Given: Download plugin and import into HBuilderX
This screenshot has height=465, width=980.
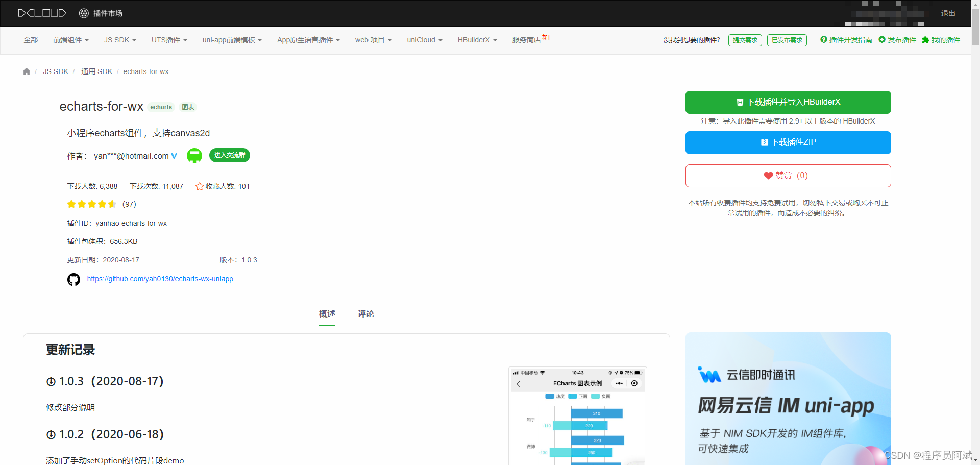Looking at the screenshot, I should tap(788, 102).
